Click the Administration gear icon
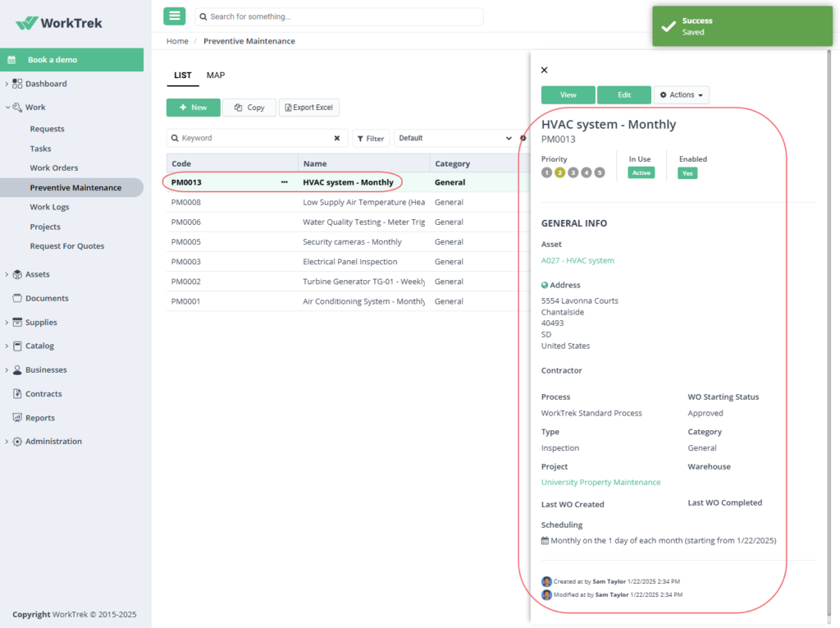Viewport: 840px width, 628px height. (x=17, y=442)
